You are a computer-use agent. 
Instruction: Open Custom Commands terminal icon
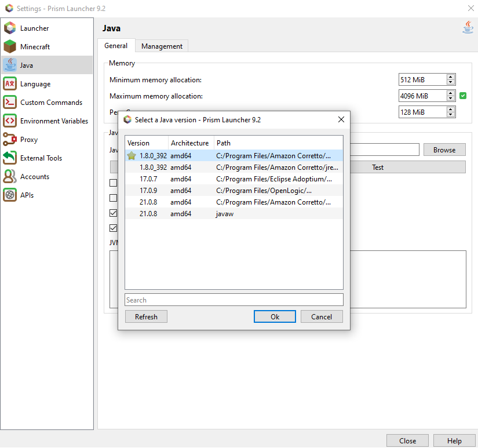[10, 103]
